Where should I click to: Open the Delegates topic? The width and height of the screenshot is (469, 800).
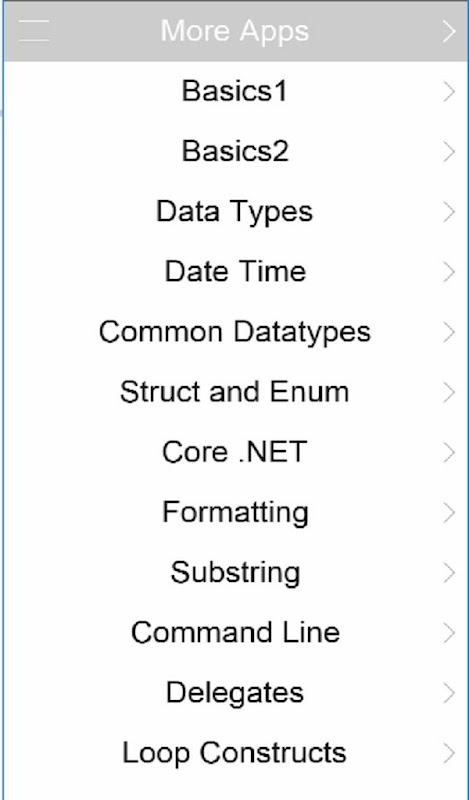coord(235,693)
